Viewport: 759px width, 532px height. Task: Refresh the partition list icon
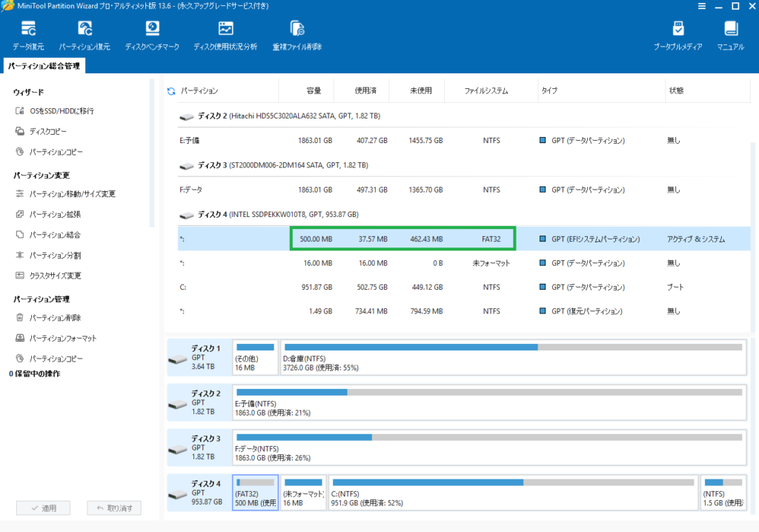171,91
